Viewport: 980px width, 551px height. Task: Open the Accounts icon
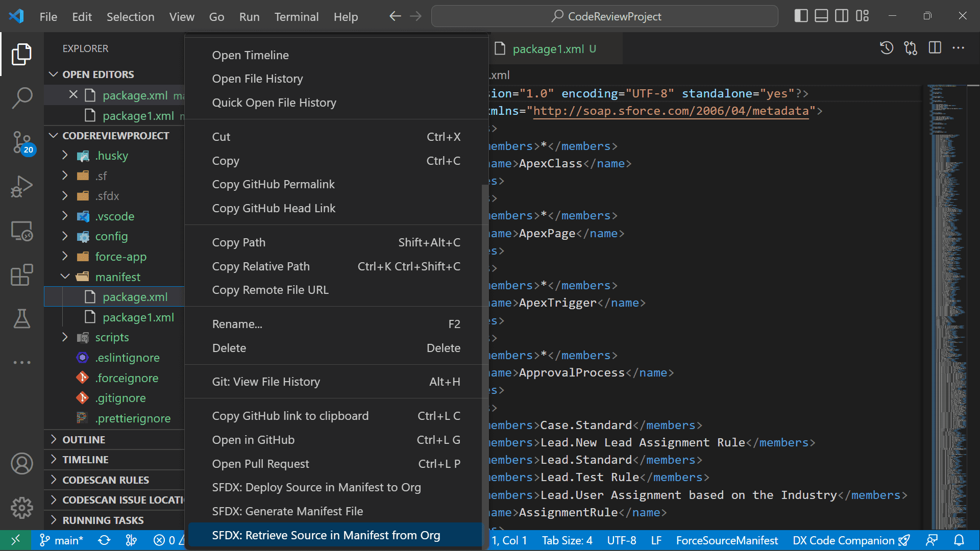pyautogui.click(x=21, y=464)
